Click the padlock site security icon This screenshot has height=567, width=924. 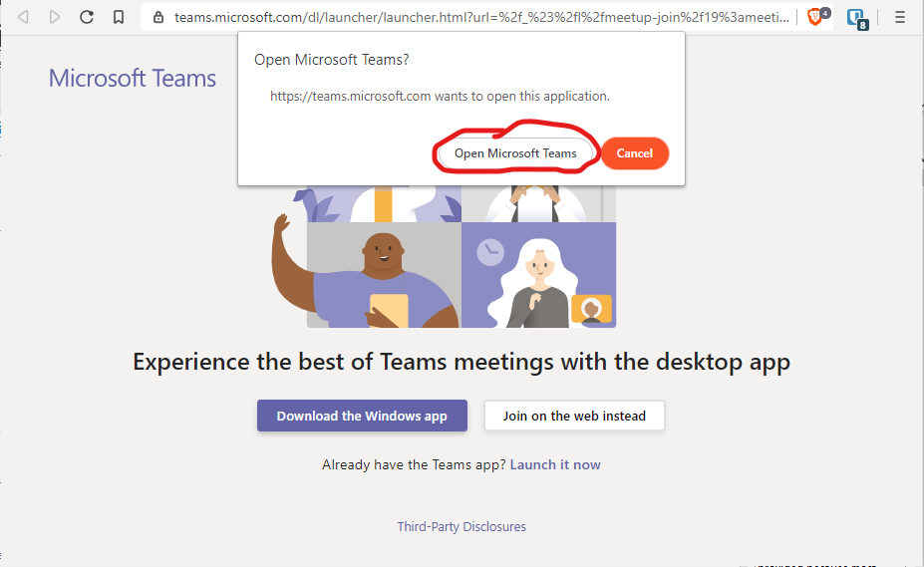158,17
